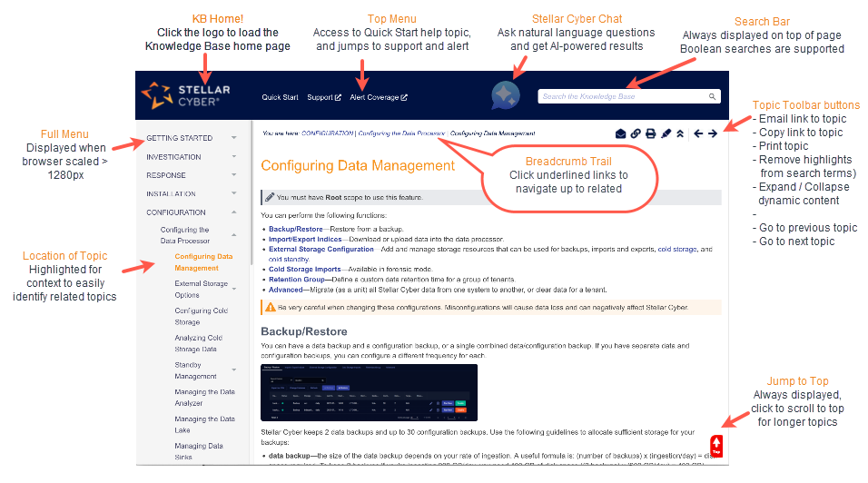Click the red Jump to Top button
The height and width of the screenshot is (483, 868).
point(716,445)
